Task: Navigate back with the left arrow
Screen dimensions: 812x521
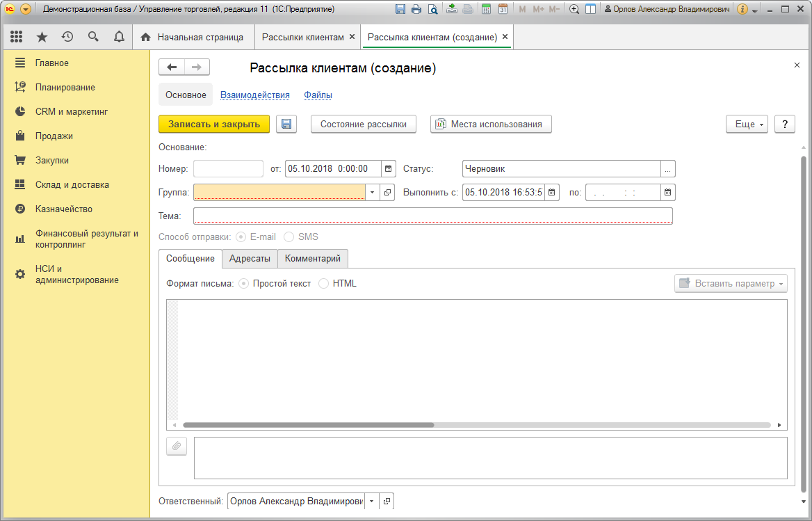Action: (172, 67)
